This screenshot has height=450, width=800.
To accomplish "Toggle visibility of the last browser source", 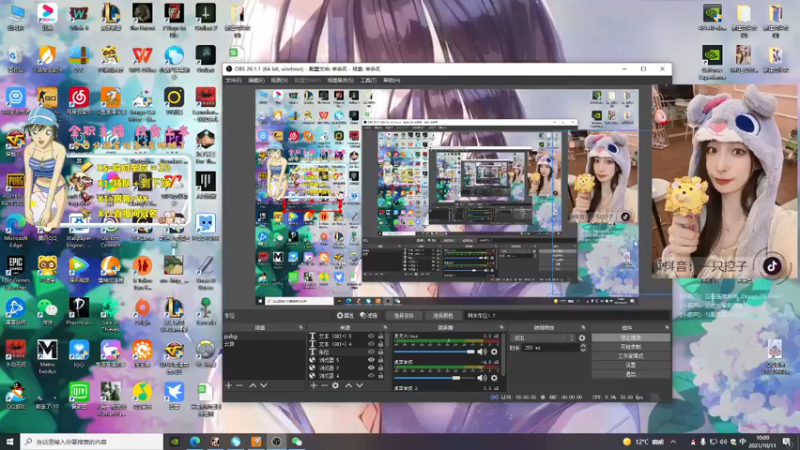I will click(371, 375).
